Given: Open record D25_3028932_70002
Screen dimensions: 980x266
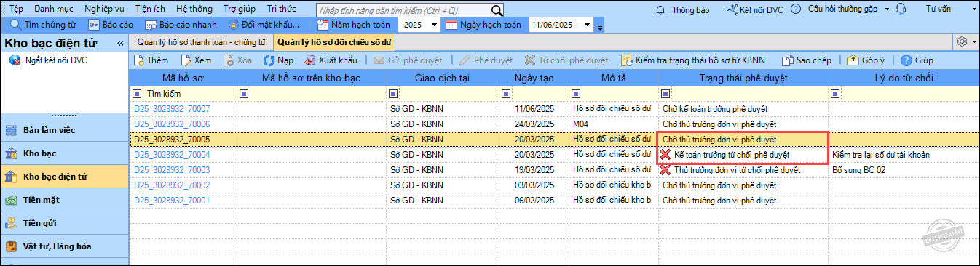Looking at the screenshot, I should point(172,185).
